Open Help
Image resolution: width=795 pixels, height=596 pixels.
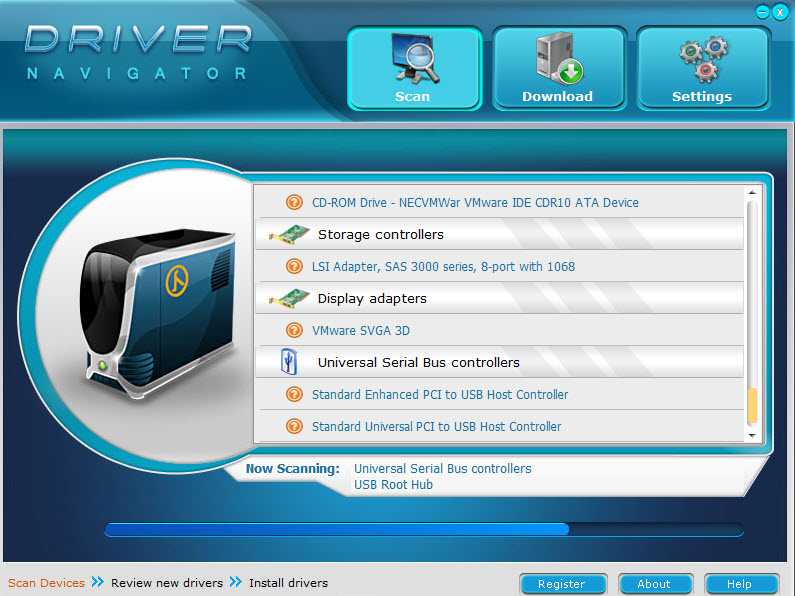pyautogui.click(x=741, y=584)
